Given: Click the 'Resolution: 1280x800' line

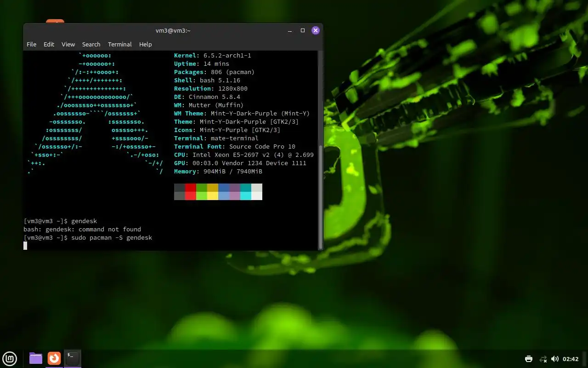Looking at the screenshot, I should (210, 89).
